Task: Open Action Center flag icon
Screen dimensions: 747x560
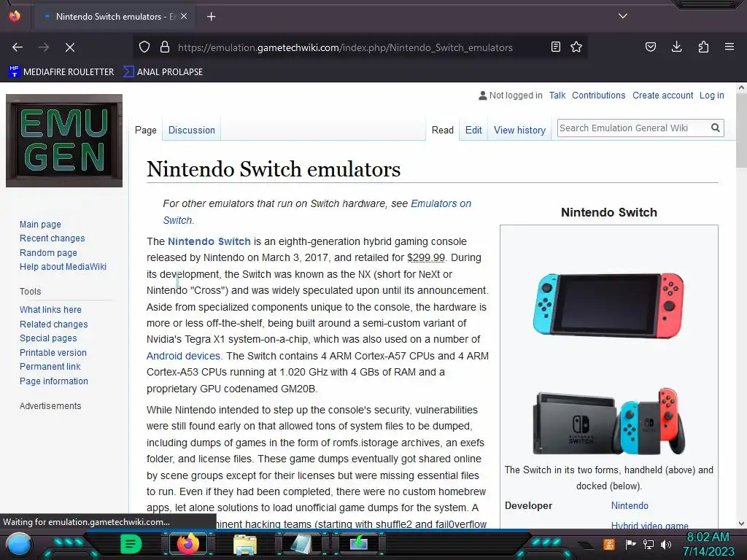Action: point(630,544)
